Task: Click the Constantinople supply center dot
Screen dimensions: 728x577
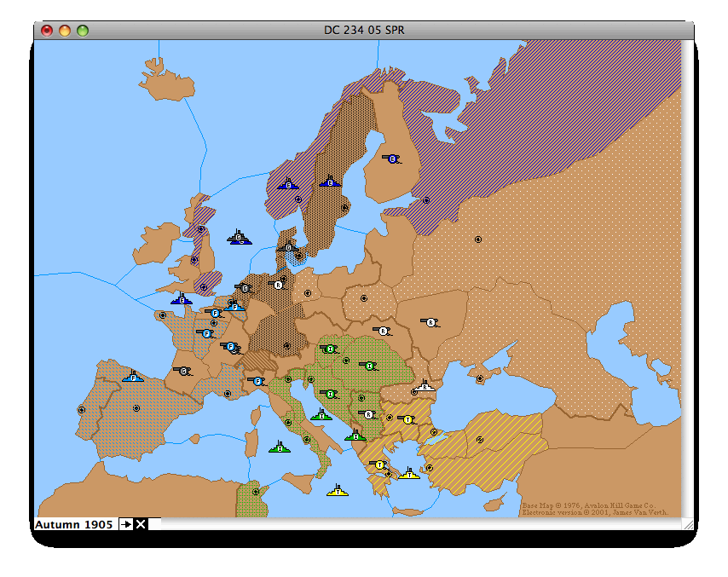Action: [x=434, y=432]
